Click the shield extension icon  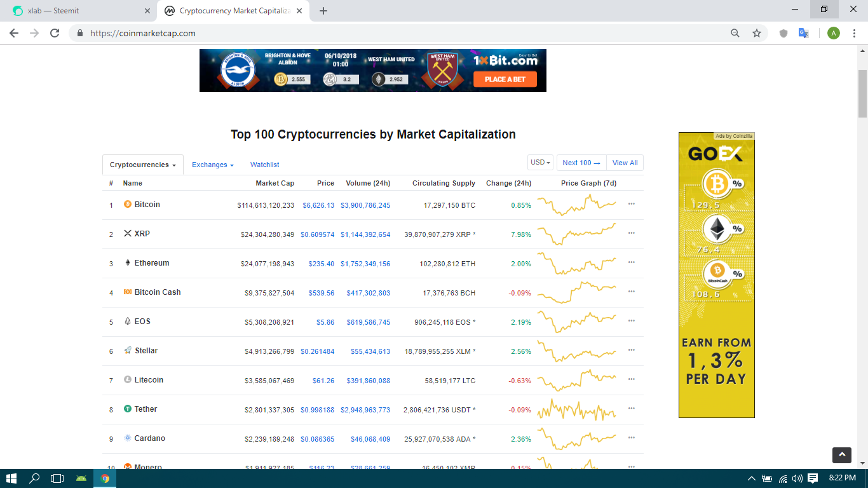point(783,33)
